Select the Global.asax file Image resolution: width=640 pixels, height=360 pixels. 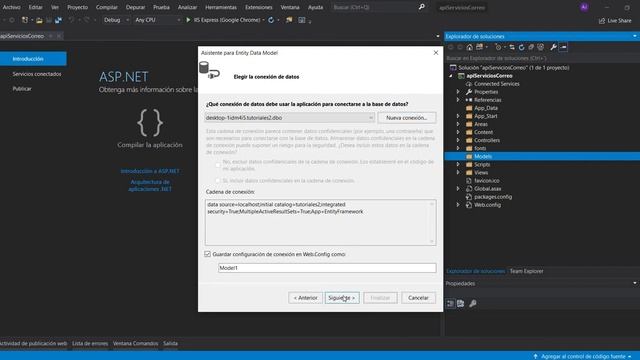click(x=487, y=189)
